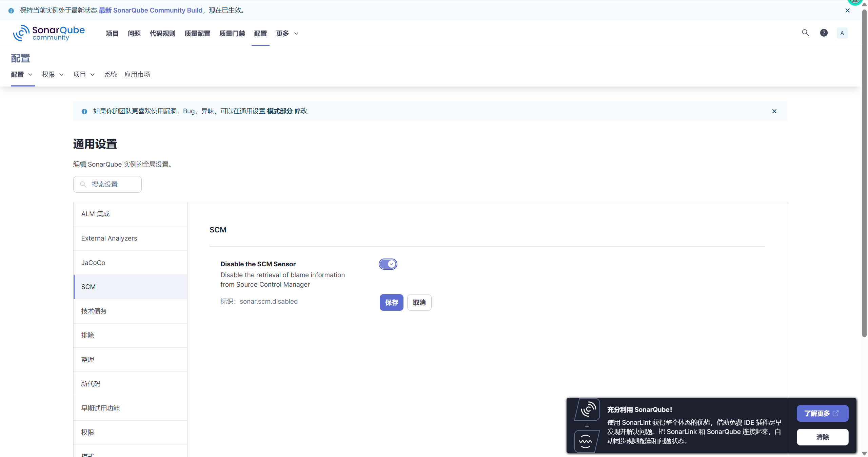Open the user avatar A menu
Screen dimensions: 868x457
click(x=842, y=33)
